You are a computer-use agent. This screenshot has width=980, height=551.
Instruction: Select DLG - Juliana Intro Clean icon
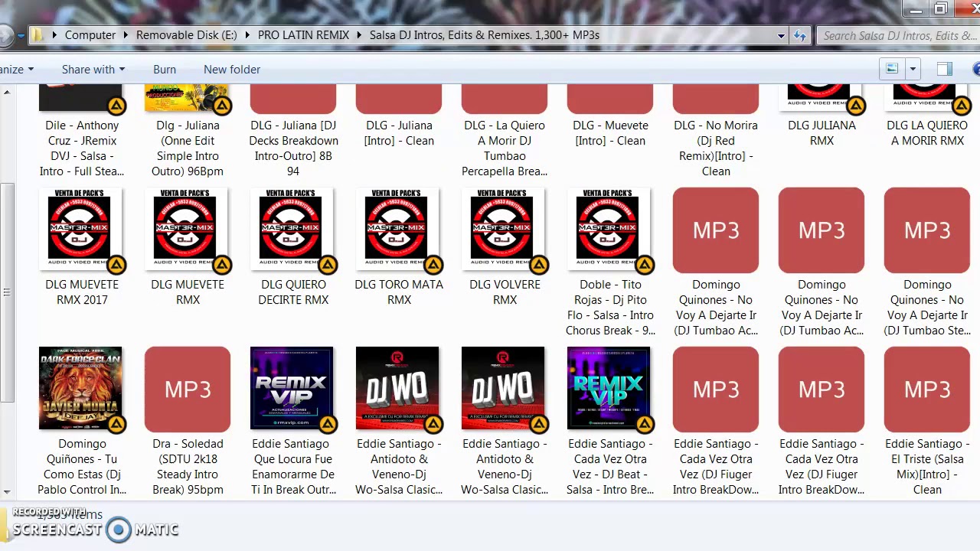tap(399, 100)
